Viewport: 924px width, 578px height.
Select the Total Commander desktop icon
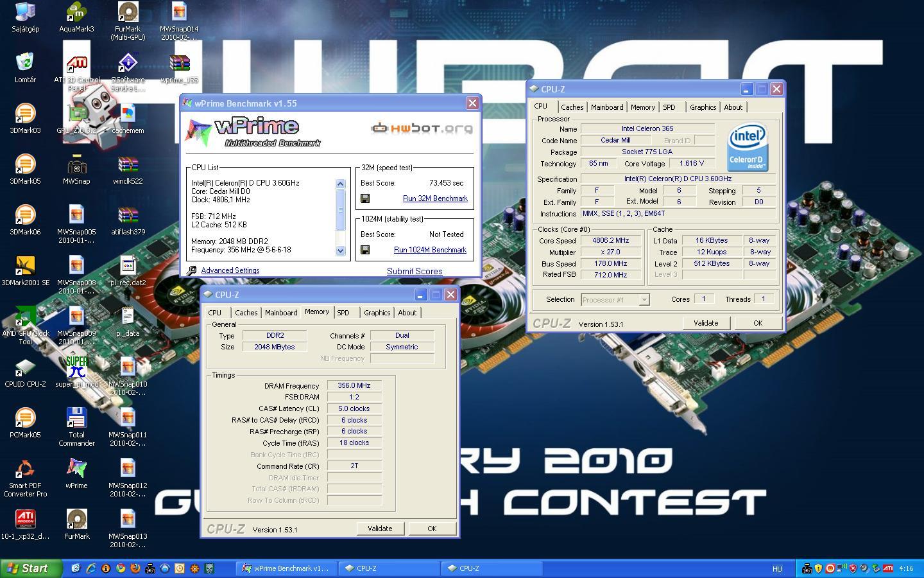76,426
